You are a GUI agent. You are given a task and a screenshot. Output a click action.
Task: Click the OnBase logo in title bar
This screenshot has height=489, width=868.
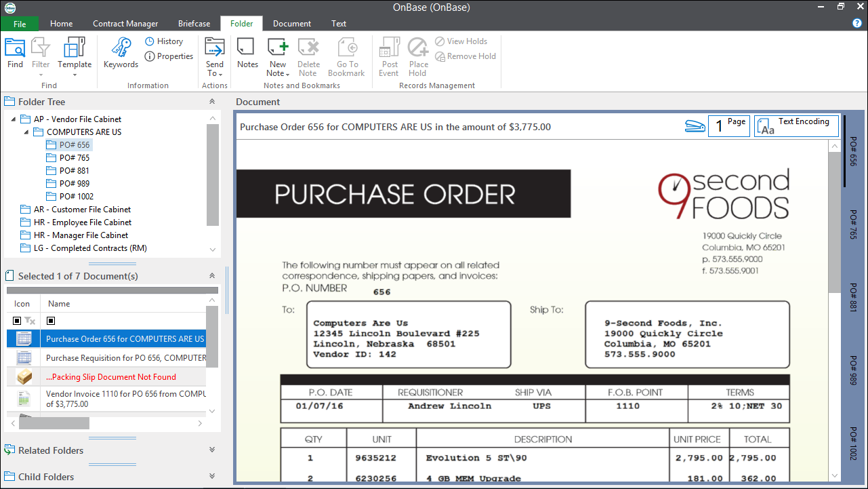coord(9,7)
